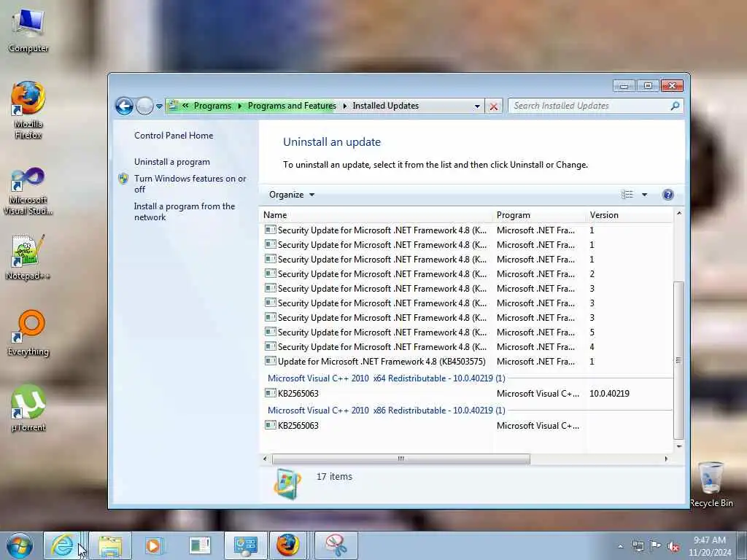Click the red stop/refresh X beside the address bar
Viewport: 747px width, 560px height.
(x=494, y=106)
